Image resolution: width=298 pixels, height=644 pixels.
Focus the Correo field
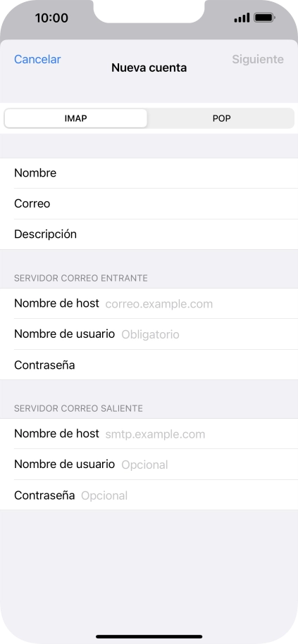(x=149, y=203)
